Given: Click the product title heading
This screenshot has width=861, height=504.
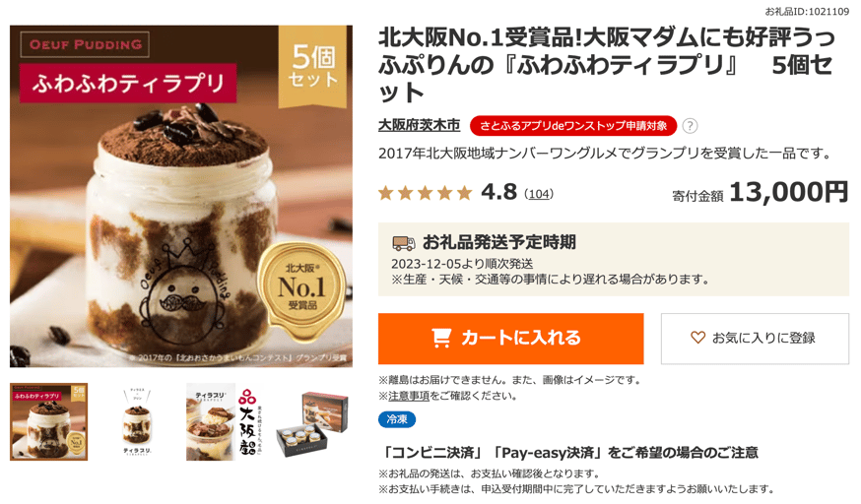Looking at the screenshot, I should point(607,65).
